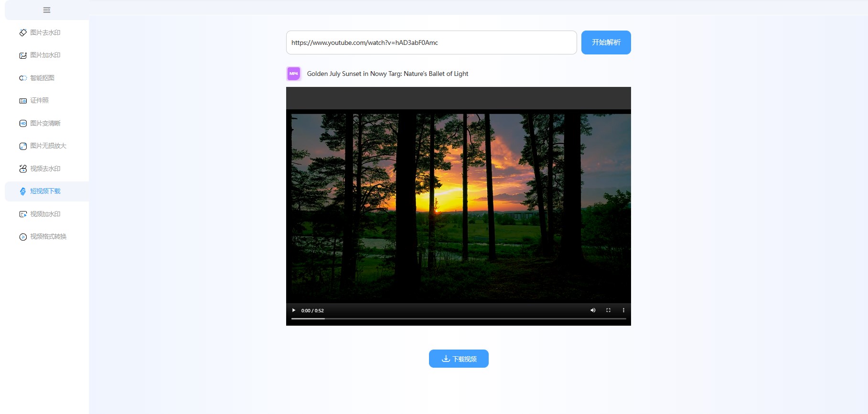Play the video
Image resolution: width=868 pixels, height=414 pixels.
(x=294, y=310)
